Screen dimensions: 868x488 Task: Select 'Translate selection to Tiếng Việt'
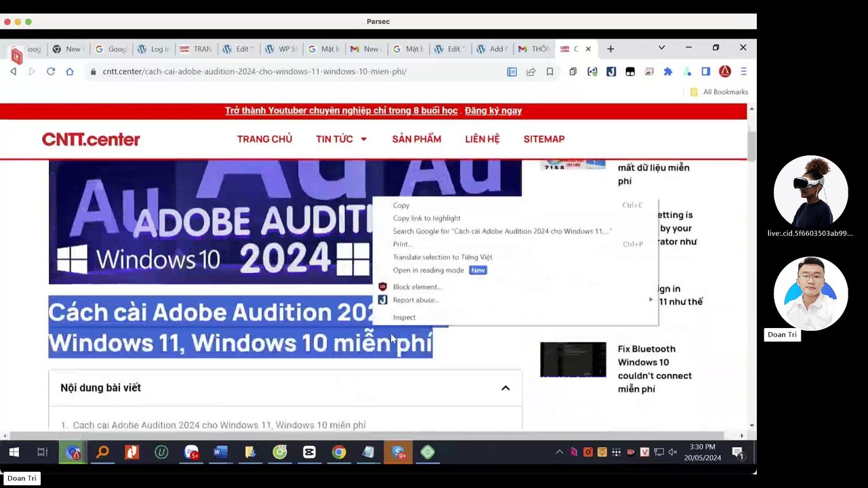(515, 257)
